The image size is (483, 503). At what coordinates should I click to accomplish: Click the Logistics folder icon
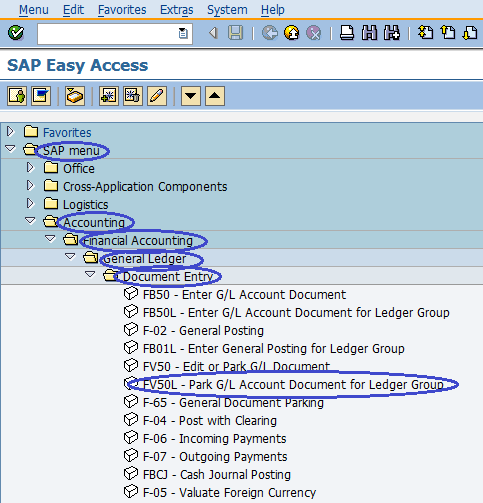click(x=51, y=203)
